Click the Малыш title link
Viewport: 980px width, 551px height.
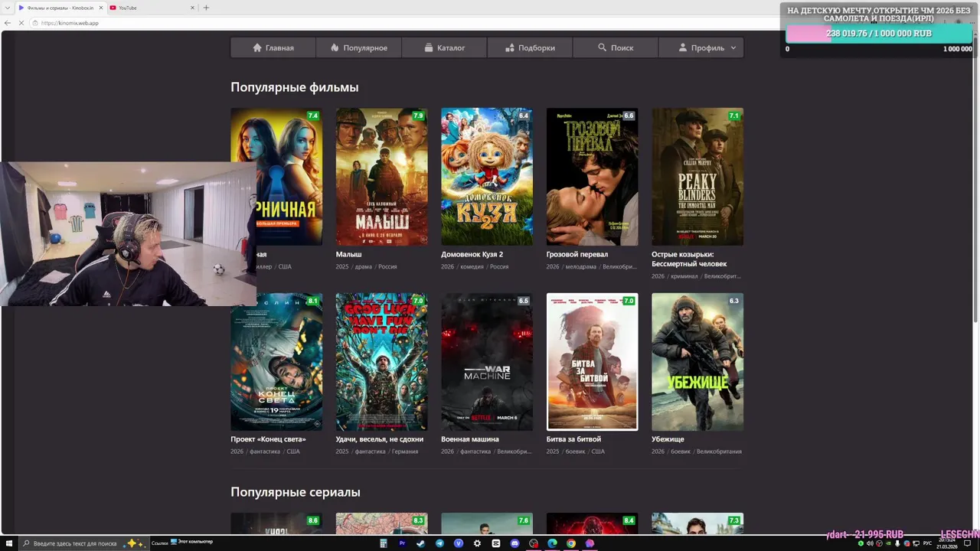pyautogui.click(x=348, y=254)
